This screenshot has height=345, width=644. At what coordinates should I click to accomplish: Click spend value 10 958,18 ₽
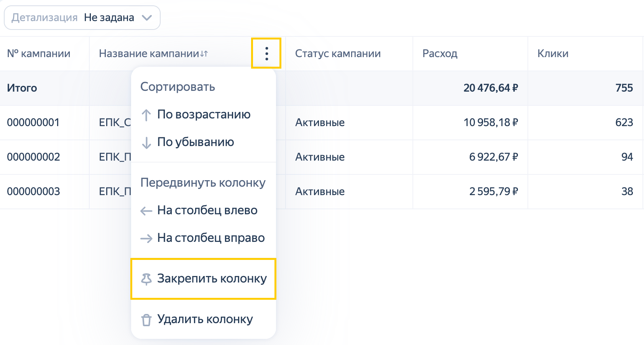(x=491, y=123)
